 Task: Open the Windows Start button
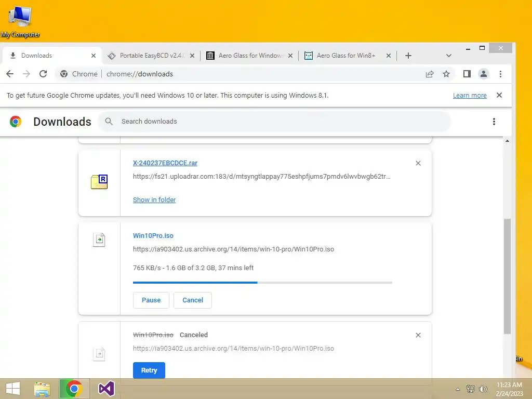click(13, 389)
